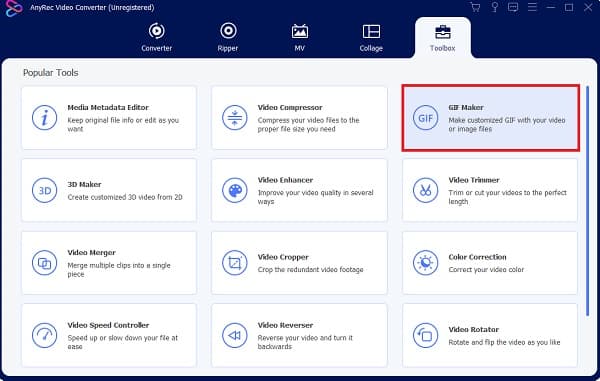This screenshot has height=381, width=600.
Task: Open the Video Compressor title
Action: [x=290, y=107]
